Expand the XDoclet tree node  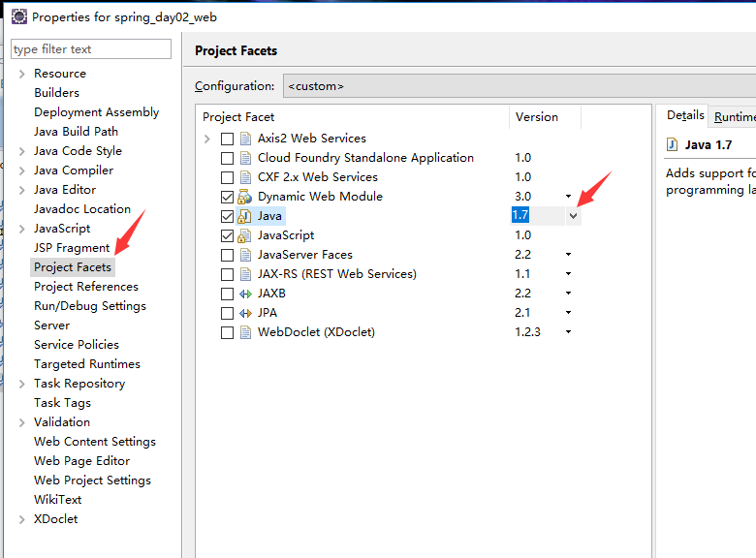[21, 519]
